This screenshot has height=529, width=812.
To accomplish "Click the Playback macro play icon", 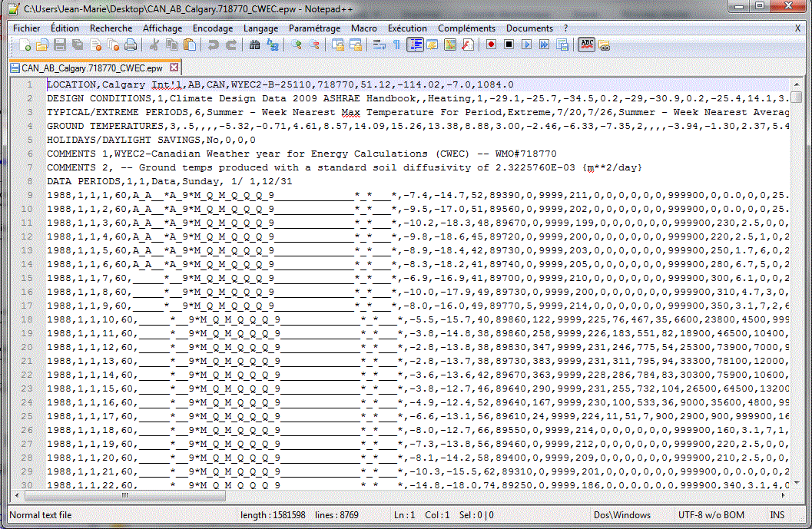I will [x=527, y=45].
